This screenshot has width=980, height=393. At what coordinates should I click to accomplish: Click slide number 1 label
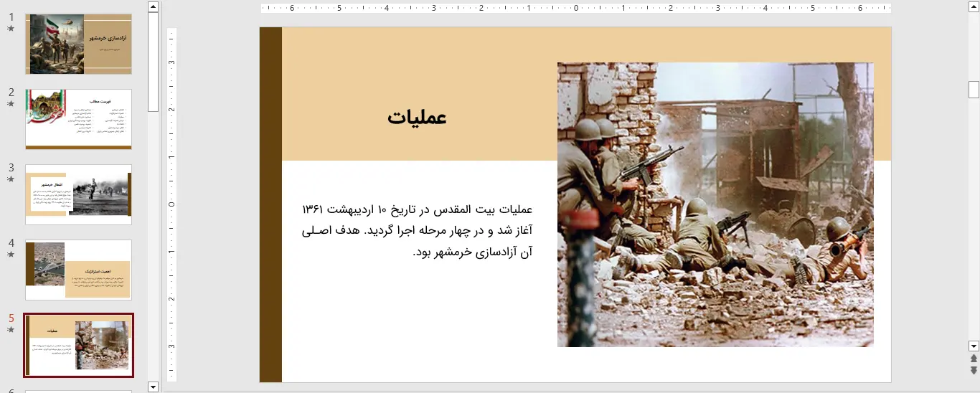(11, 17)
